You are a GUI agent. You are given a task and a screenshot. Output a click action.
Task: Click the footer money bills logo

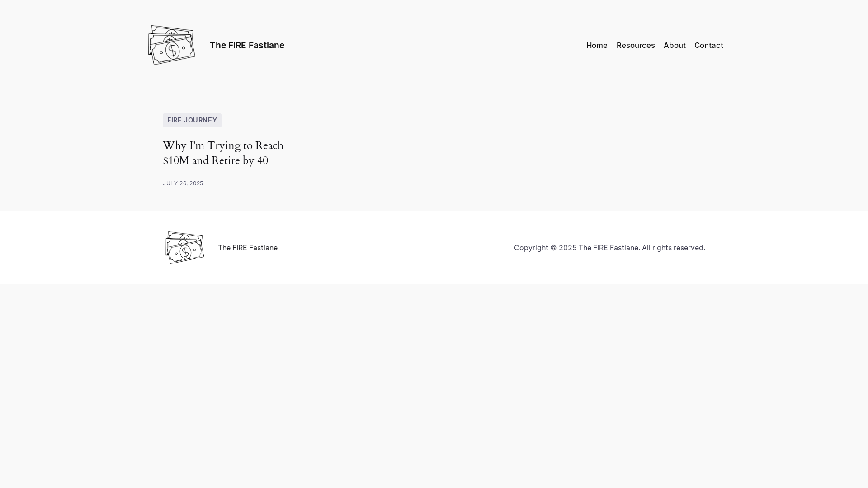click(184, 248)
